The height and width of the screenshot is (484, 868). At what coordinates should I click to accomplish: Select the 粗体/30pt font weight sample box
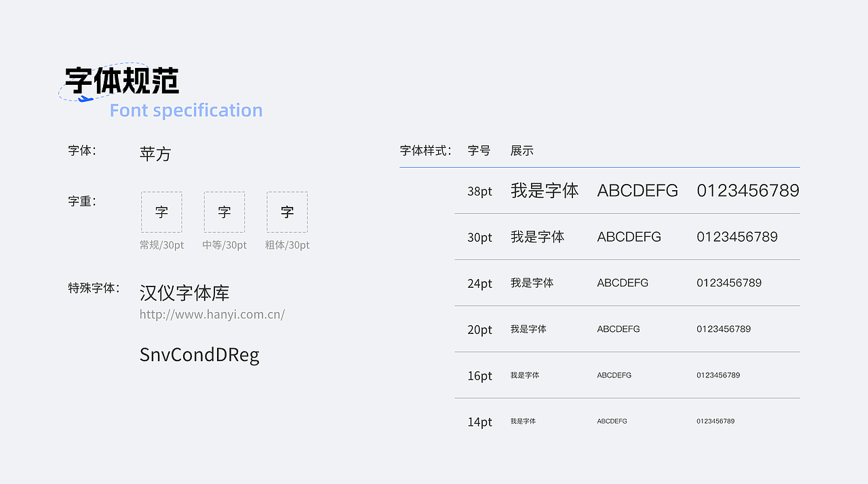pos(288,212)
